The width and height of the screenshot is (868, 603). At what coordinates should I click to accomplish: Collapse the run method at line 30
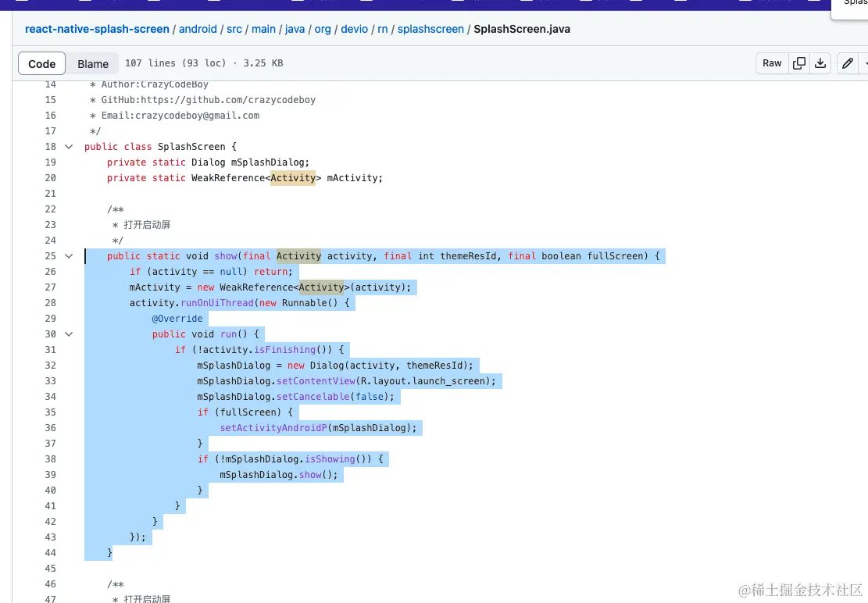click(69, 334)
